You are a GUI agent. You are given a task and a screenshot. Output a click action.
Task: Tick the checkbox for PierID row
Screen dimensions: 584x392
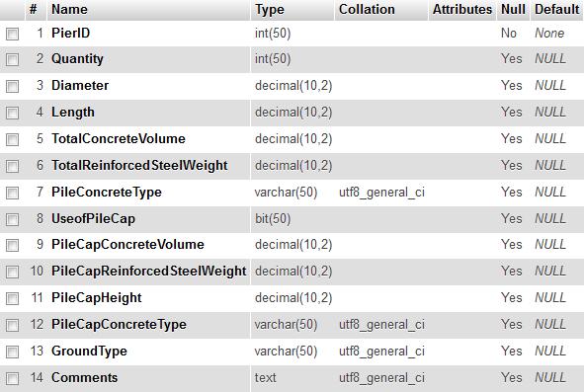[12, 34]
